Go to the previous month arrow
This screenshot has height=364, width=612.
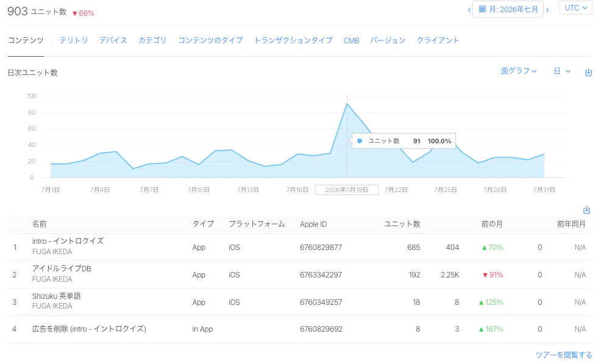point(469,10)
